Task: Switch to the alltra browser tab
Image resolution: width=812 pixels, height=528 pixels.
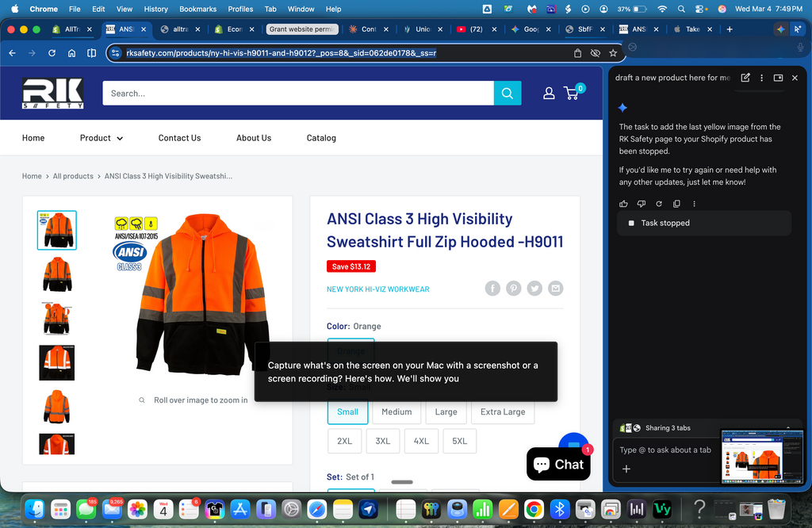Action: [x=181, y=29]
